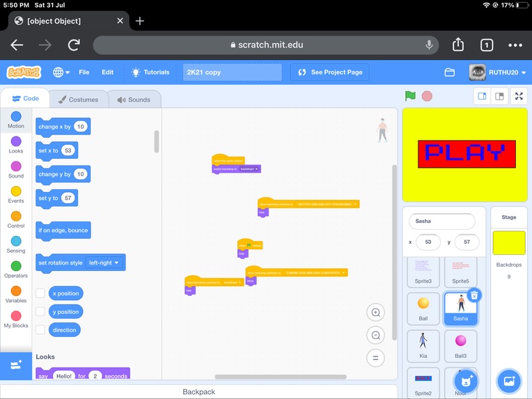Click the Sasha sprite name field
The width and height of the screenshot is (532, 399).
click(441, 221)
